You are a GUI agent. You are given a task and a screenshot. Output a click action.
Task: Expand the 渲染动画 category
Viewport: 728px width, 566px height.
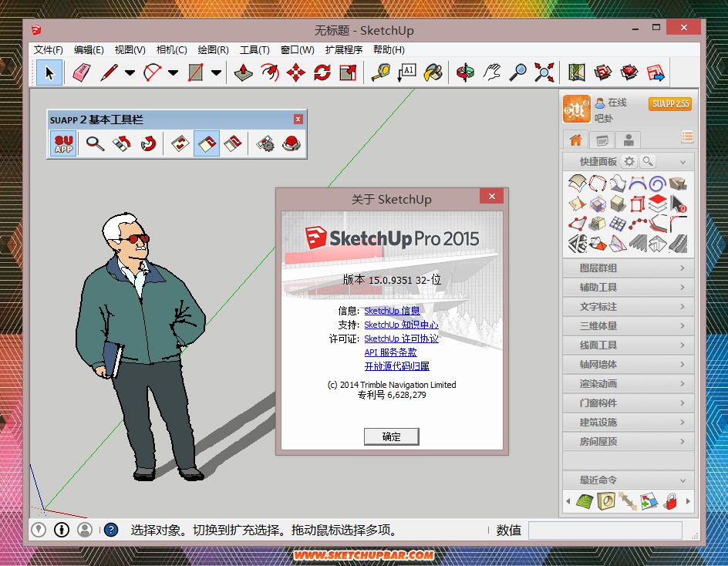pyautogui.click(x=629, y=383)
